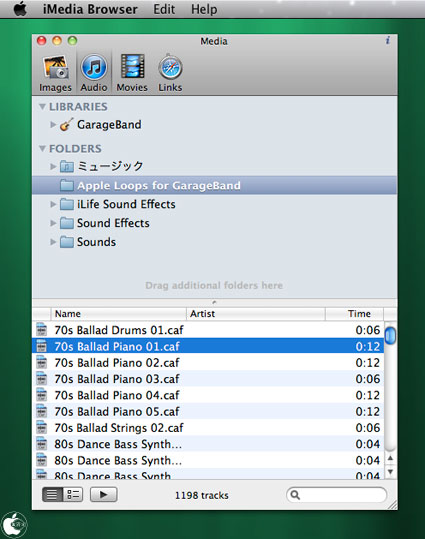Image resolution: width=425 pixels, height=539 pixels.
Task: Select the Apple Loops for GarageBand row
Action: coord(214,186)
